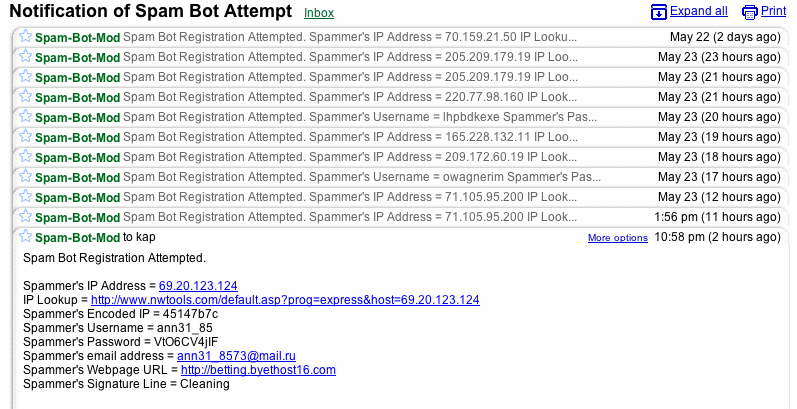This screenshot has height=409, width=797.
Task: Open the 69.20.123.124 IP address link
Action: pyautogui.click(x=198, y=286)
